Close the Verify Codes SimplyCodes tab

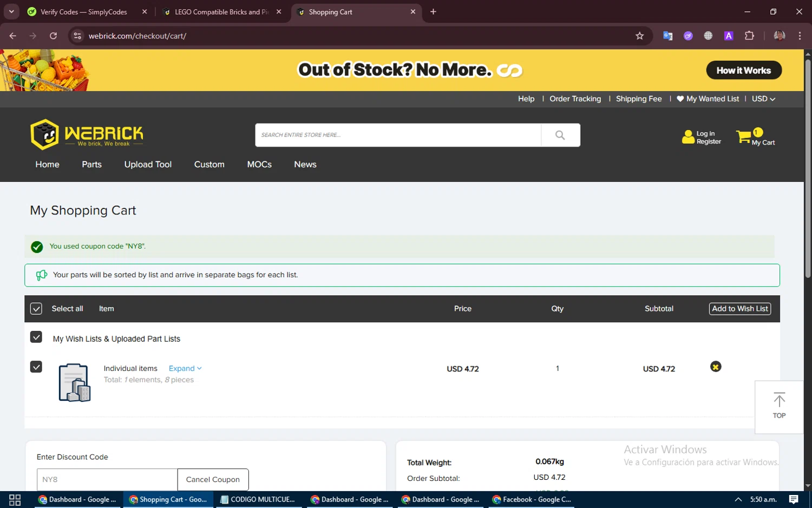pyautogui.click(x=145, y=12)
